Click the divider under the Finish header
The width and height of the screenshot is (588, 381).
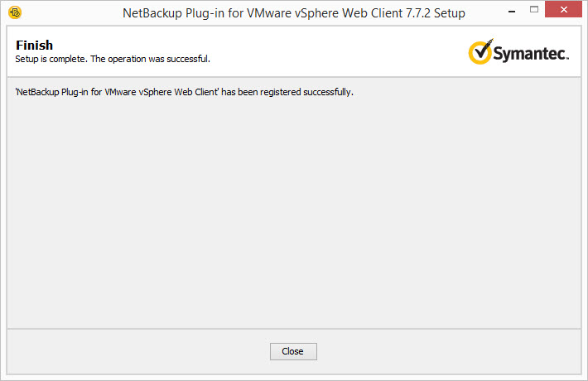coord(294,77)
